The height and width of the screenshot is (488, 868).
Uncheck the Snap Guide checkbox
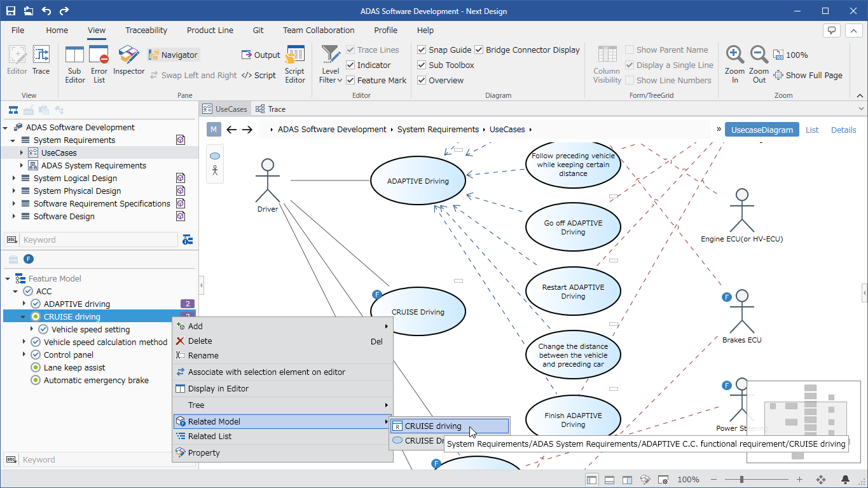pyautogui.click(x=422, y=50)
